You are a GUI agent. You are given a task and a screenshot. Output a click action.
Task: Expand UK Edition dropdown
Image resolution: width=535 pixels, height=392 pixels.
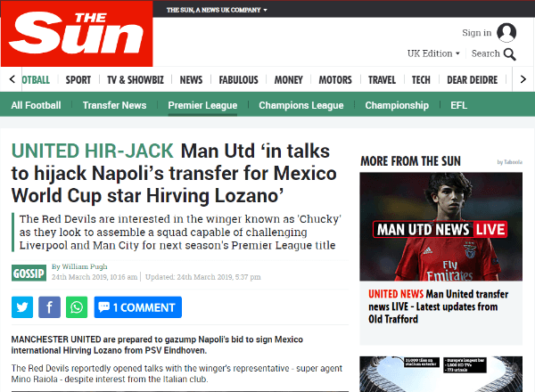coord(433,53)
